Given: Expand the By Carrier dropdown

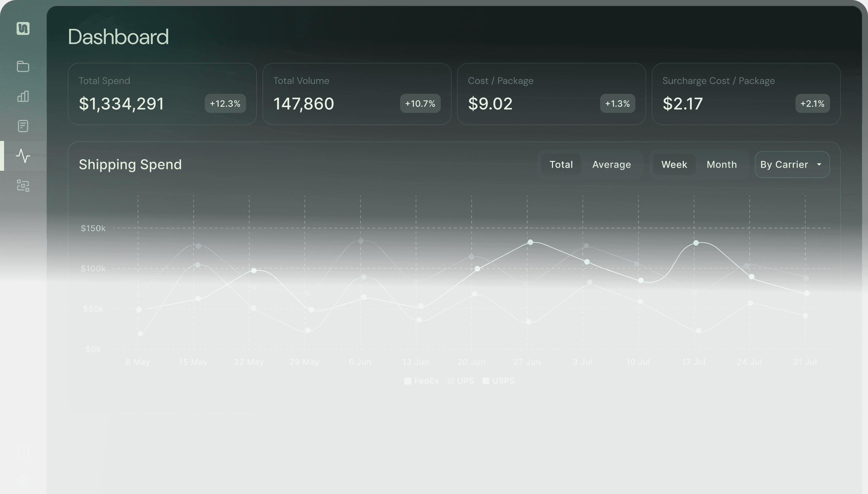Looking at the screenshot, I should tap(784, 165).
